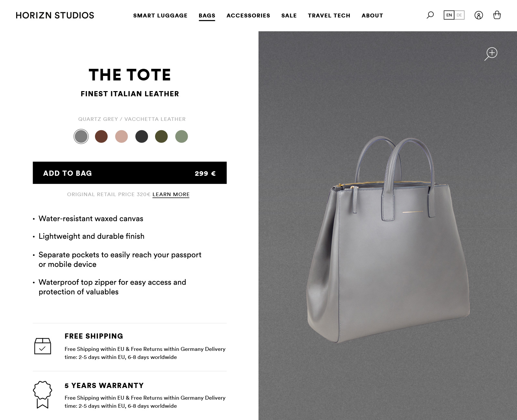517x420 pixels.
Task: Click the free shipping box icon
Action: (x=43, y=346)
